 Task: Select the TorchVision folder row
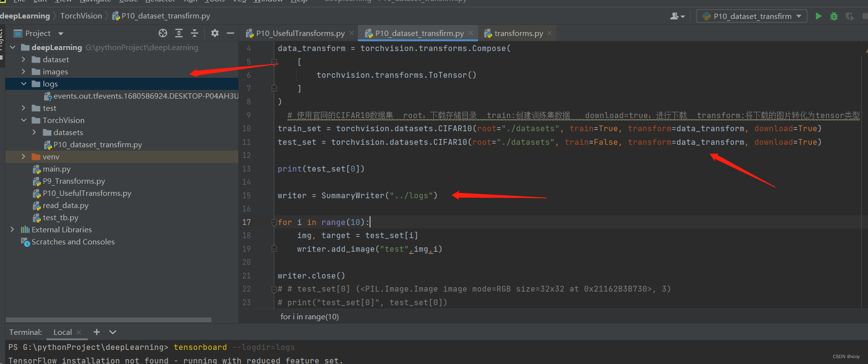122,120
